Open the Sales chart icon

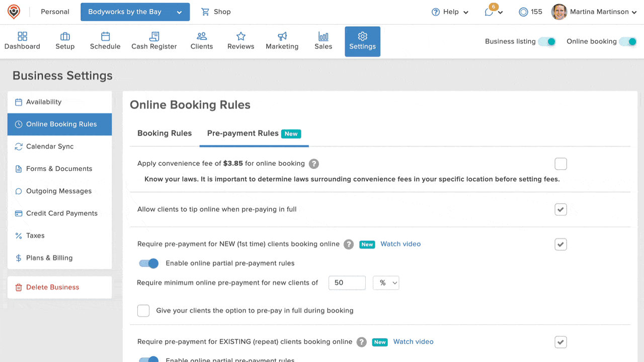click(x=324, y=36)
